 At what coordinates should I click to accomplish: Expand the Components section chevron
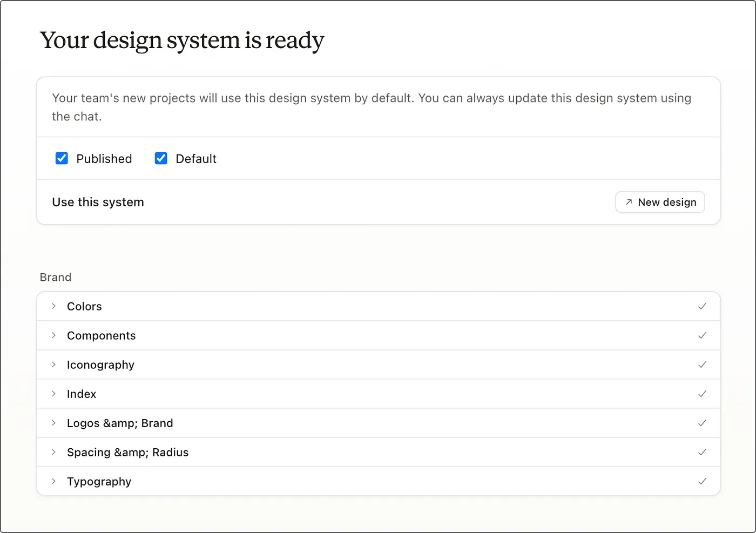[53, 335]
